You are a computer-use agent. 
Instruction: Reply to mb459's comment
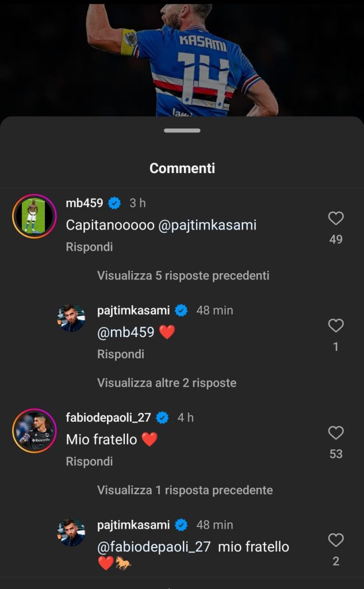tap(89, 247)
